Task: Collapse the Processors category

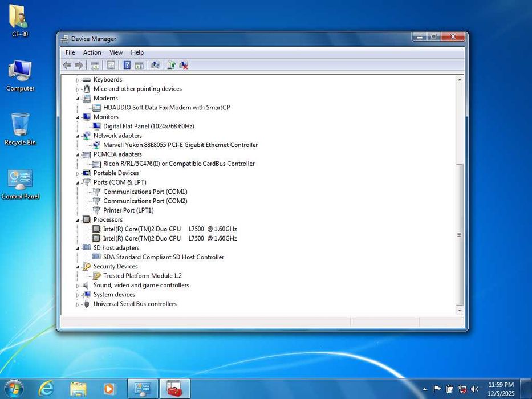Action: [78, 220]
